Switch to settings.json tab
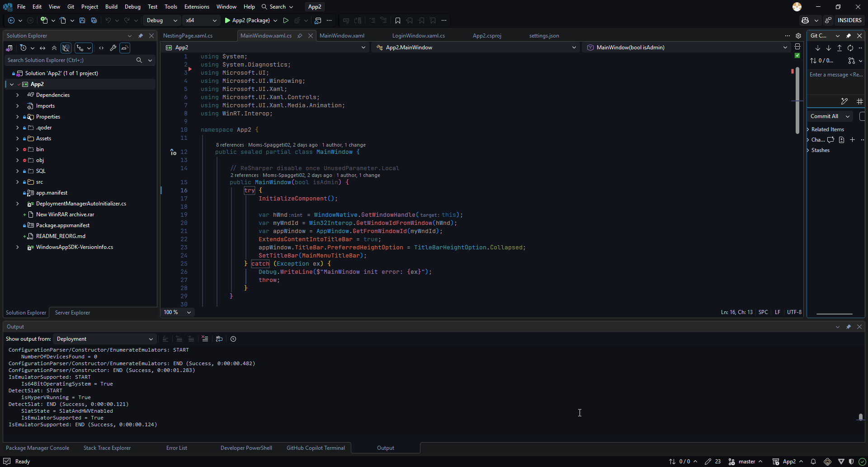868x467 pixels. 544,36
